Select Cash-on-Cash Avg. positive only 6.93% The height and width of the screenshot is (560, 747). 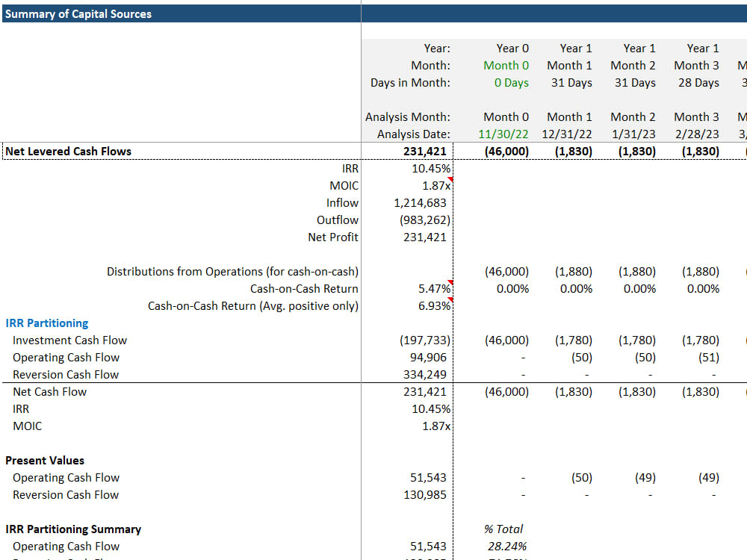(x=434, y=305)
